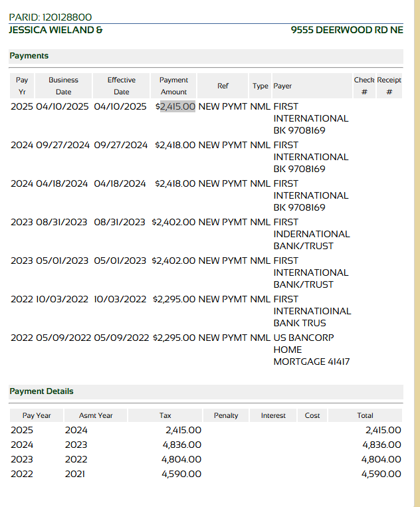Image resolution: width=420 pixels, height=507 pixels.
Task: Click the Payments section heading
Action: point(29,56)
